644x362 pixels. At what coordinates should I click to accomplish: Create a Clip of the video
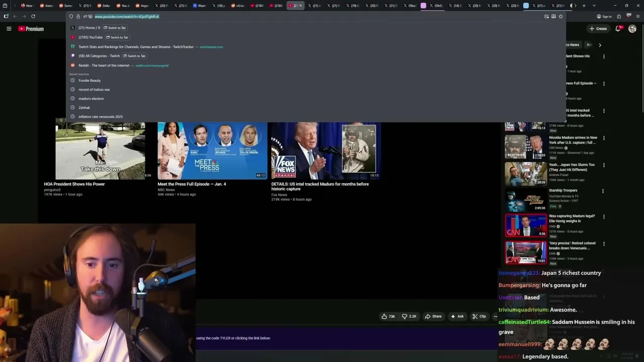(479, 316)
